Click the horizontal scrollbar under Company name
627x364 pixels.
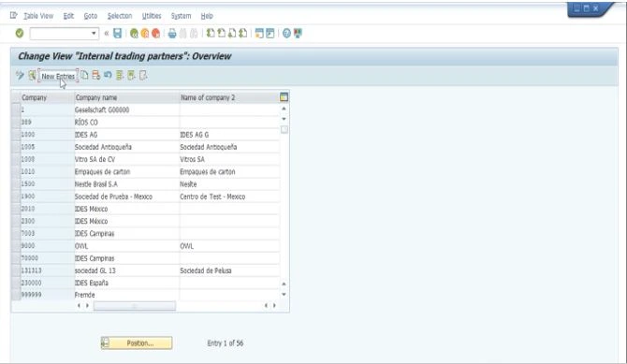tap(135, 306)
